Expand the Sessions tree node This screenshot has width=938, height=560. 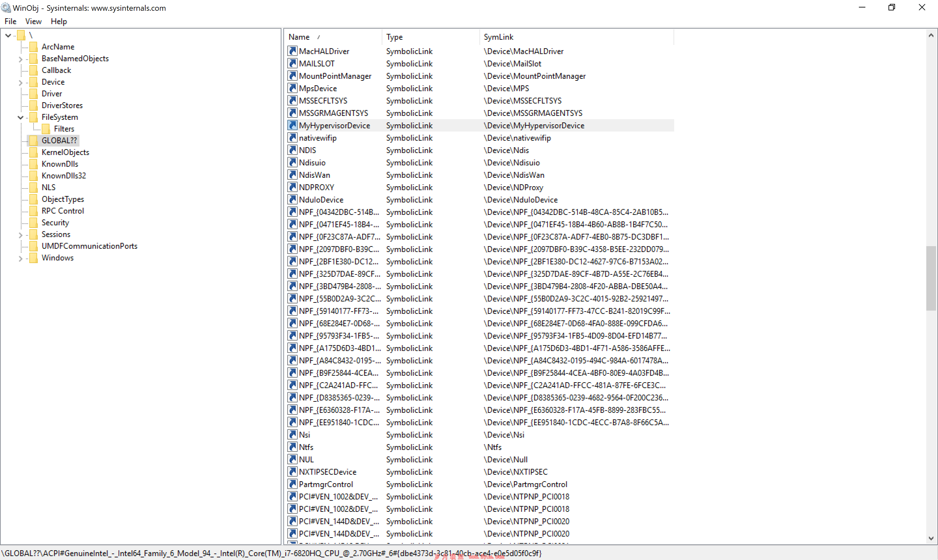21,235
